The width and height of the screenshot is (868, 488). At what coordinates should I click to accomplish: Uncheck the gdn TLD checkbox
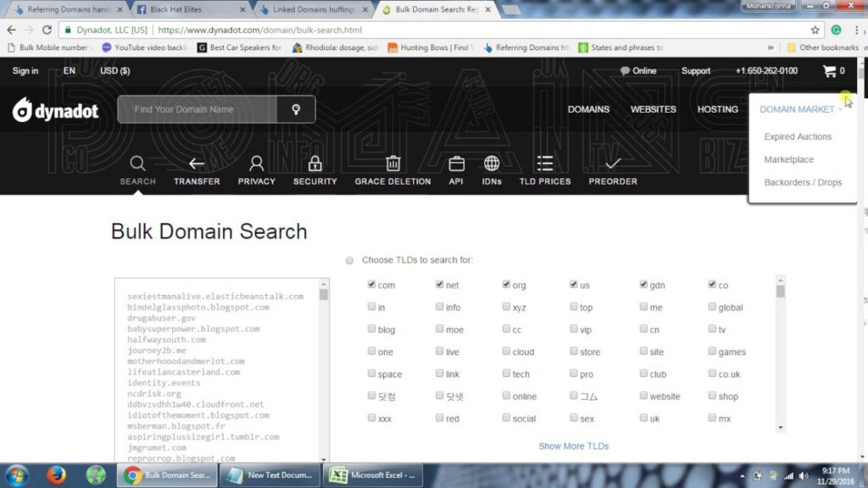coord(643,285)
